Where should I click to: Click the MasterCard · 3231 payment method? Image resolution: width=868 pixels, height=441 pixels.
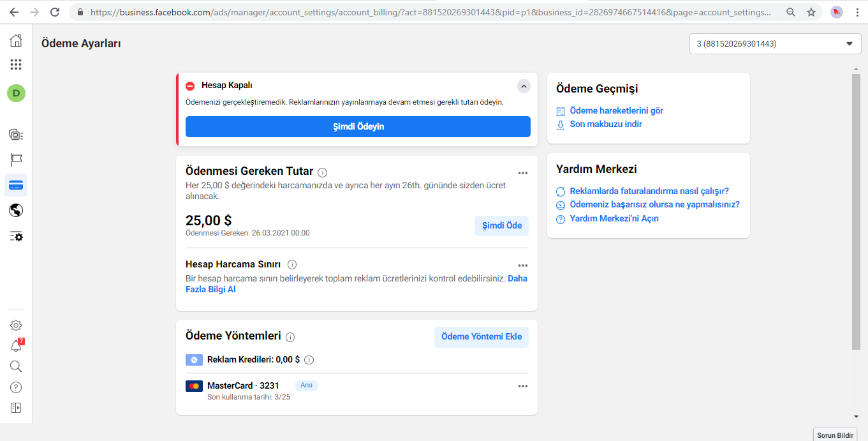pyautogui.click(x=243, y=385)
